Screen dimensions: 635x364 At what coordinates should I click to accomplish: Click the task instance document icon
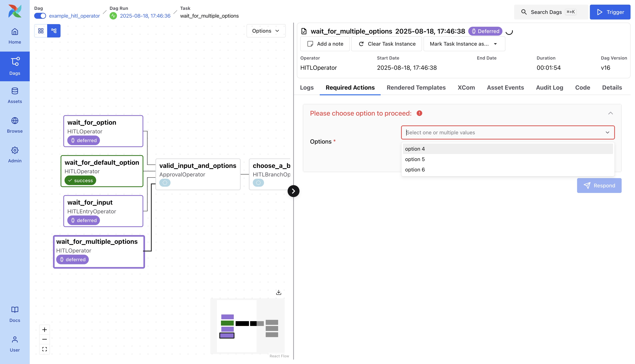[x=304, y=31]
